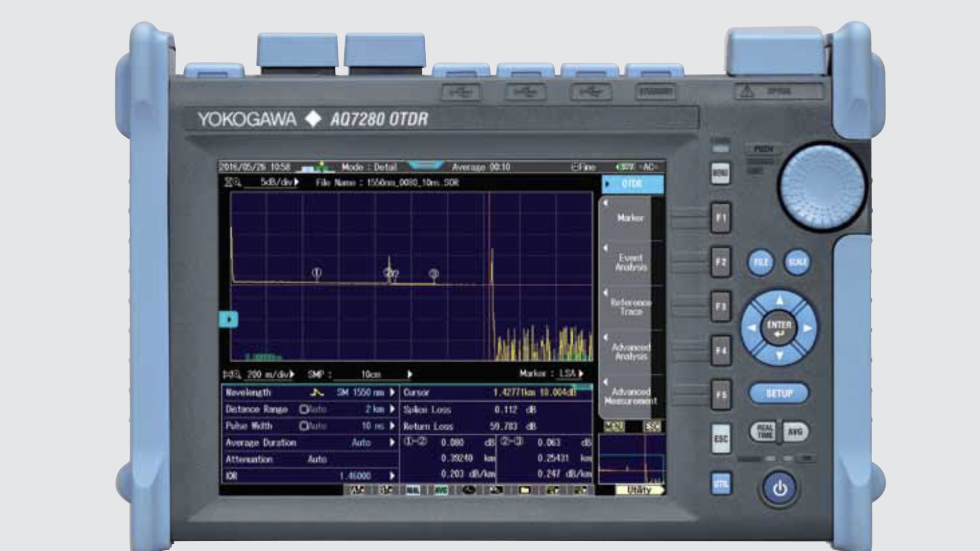Hit the F1 soft key
This screenshot has height=551, width=980.
click(x=721, y=218)
